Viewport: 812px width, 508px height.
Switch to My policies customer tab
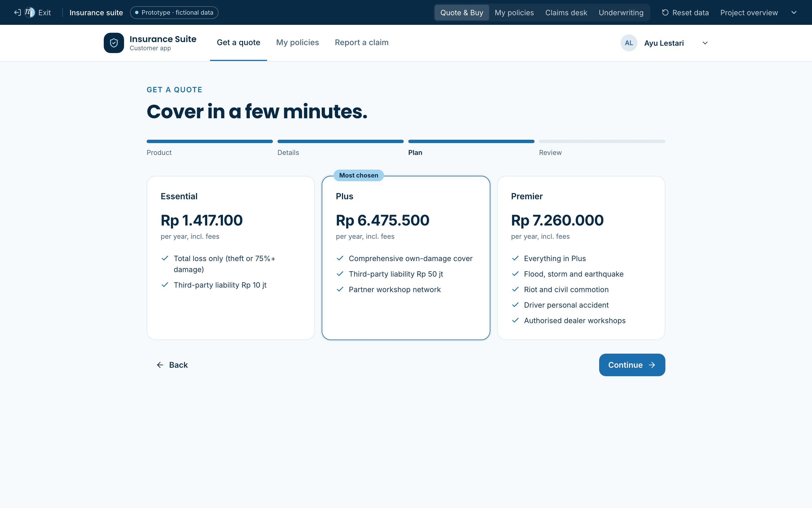click(298, 43)
